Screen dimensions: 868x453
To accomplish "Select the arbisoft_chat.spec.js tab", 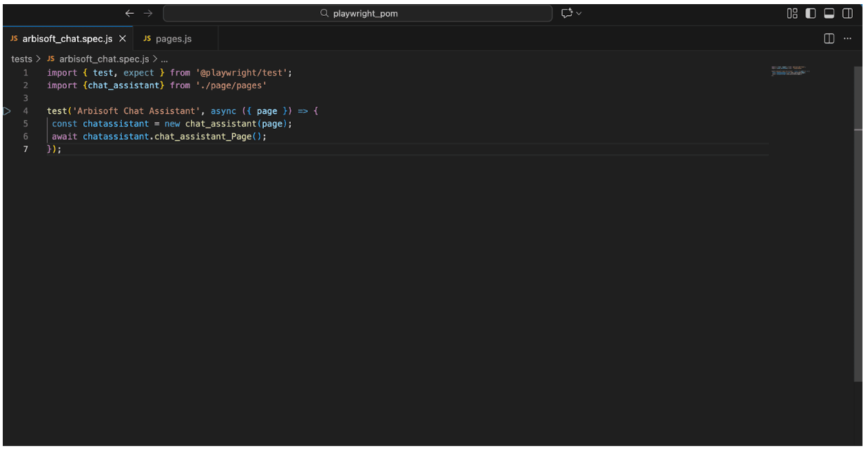I will (65, 39).
